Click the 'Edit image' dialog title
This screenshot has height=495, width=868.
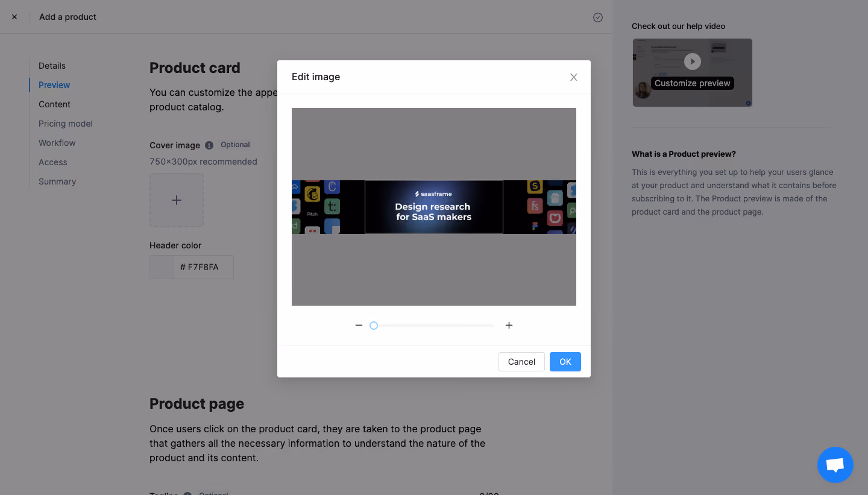(x=316, y=77)
